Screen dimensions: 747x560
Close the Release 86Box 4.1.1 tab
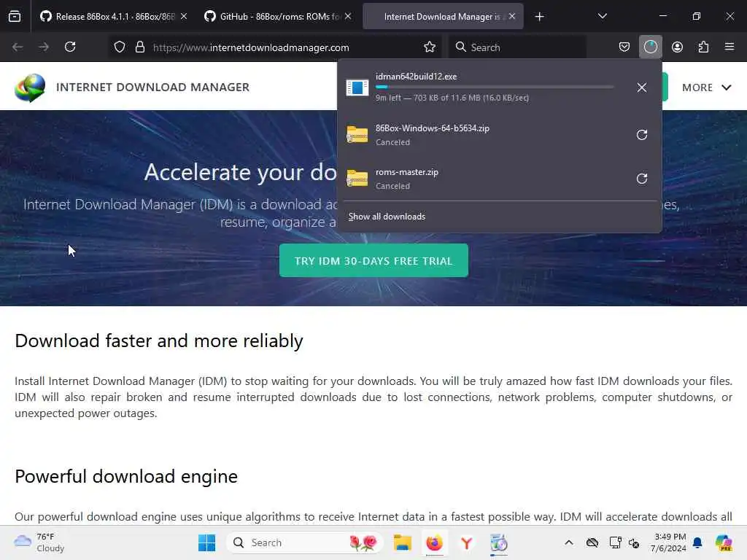pos(184,17)
